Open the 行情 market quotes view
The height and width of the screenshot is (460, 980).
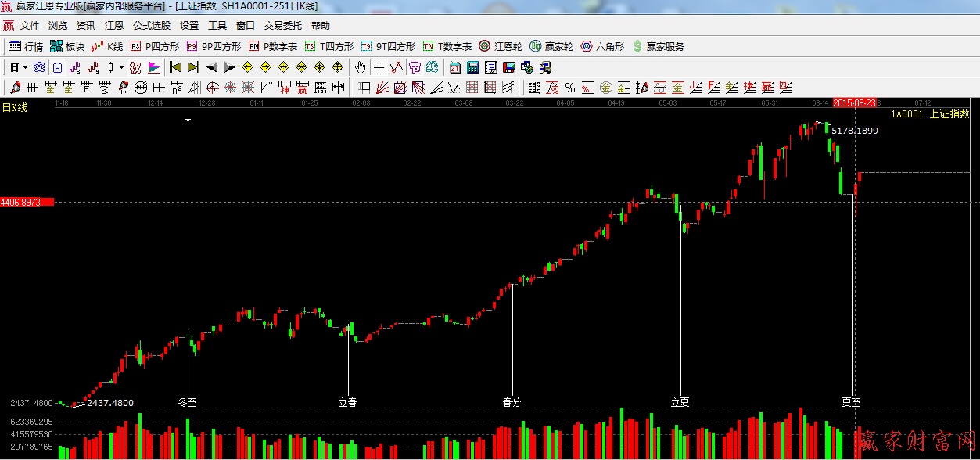[x=25, y=46]
